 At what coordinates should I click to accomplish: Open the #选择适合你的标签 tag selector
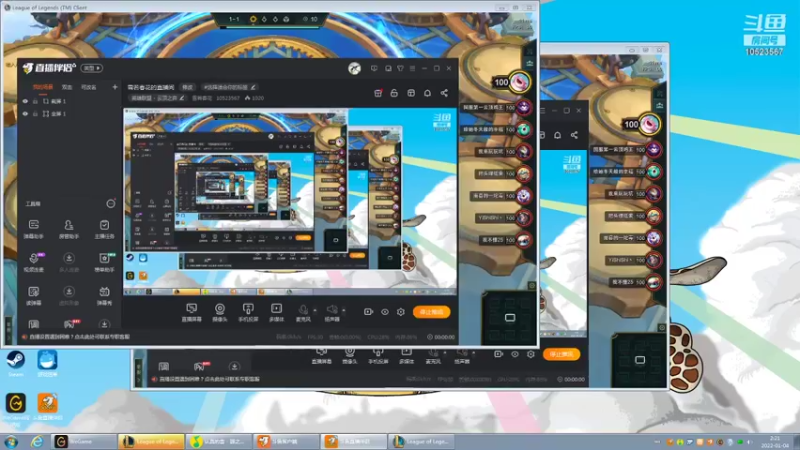[x=229, y=87]
